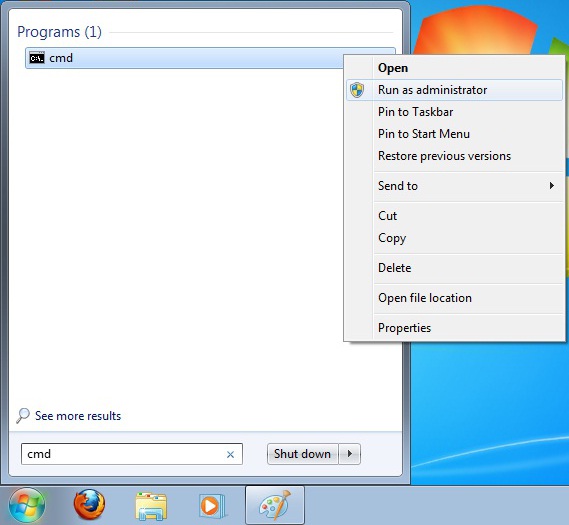Image resolution: width=569 pixels, height=525 pixels.
Task: Click the Windows Start orb
Action: [27, 505]
